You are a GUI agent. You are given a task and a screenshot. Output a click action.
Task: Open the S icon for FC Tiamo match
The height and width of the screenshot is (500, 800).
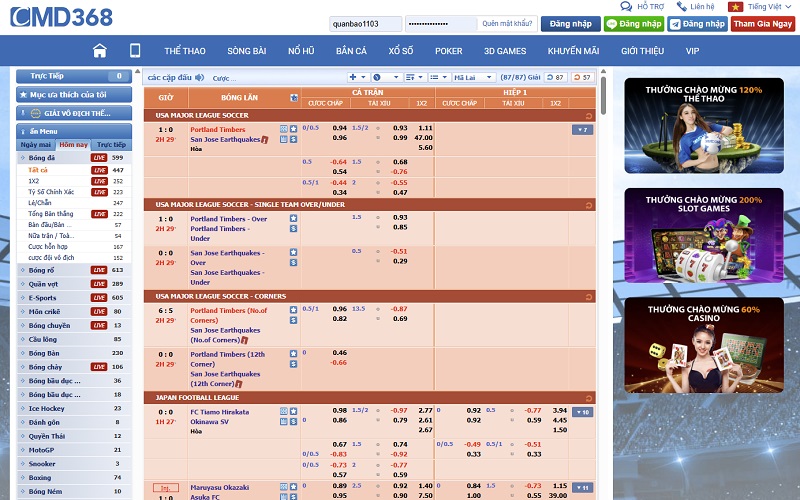pos(293,421)
